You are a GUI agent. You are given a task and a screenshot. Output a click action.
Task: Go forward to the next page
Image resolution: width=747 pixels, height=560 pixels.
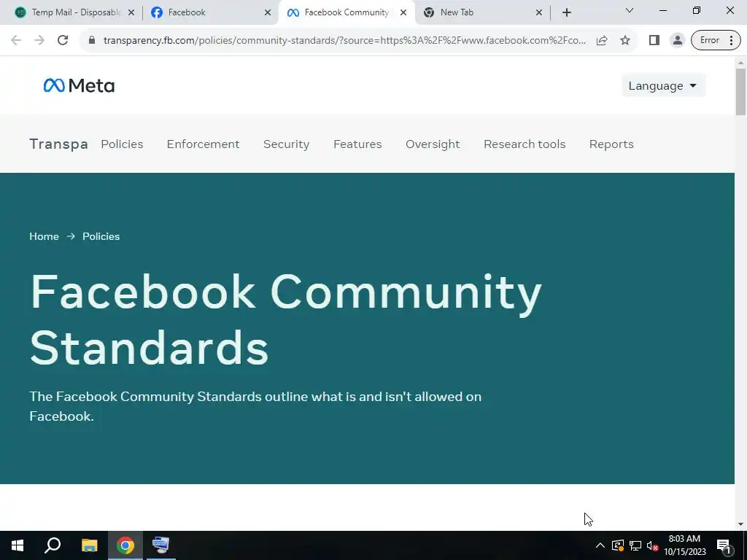click(39, 41)
